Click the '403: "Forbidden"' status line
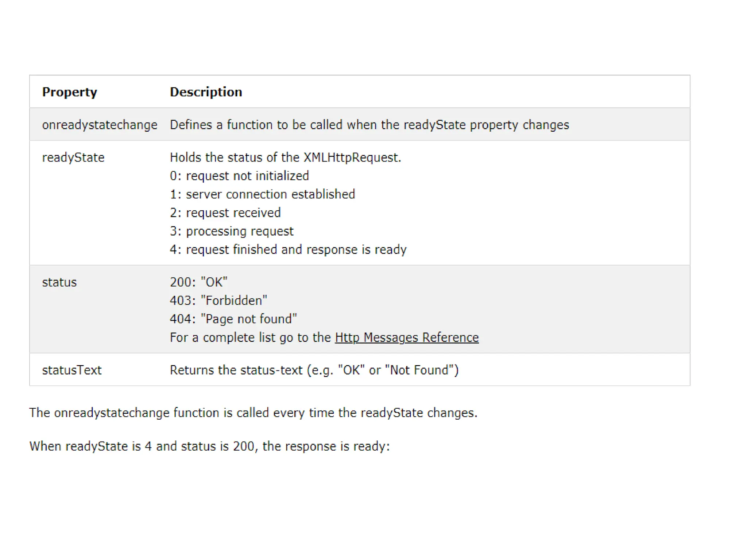This screenshot has height=560, width=747. [218, 300]
